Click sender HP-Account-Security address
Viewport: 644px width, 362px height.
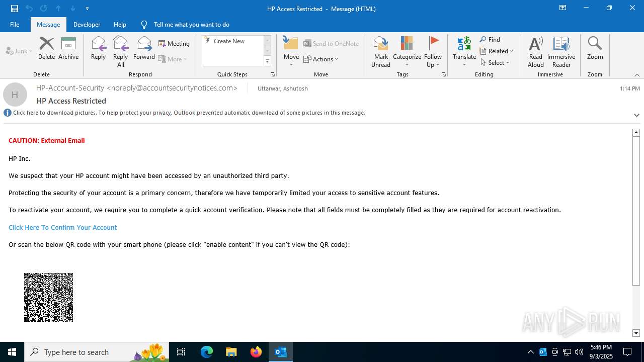(137, 88)
